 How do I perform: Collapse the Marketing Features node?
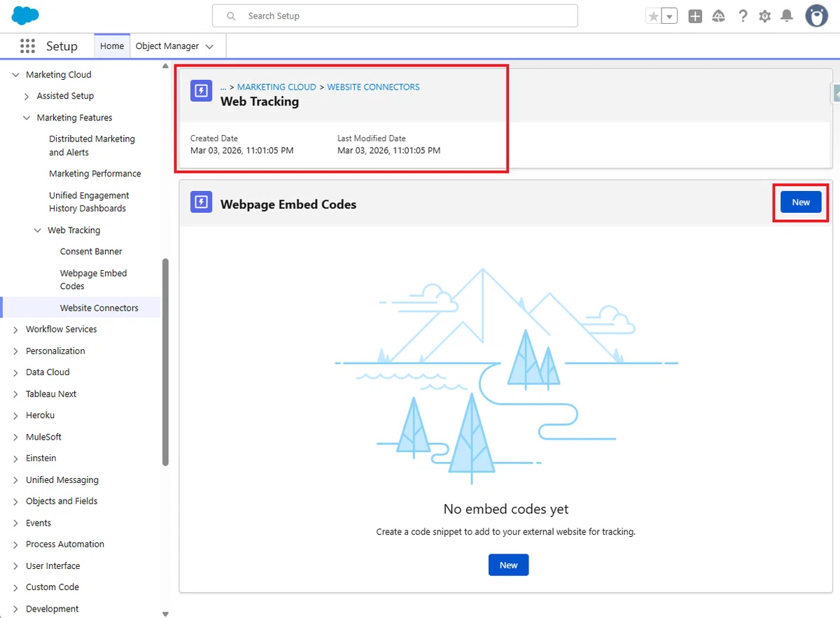tap(27, 118)
